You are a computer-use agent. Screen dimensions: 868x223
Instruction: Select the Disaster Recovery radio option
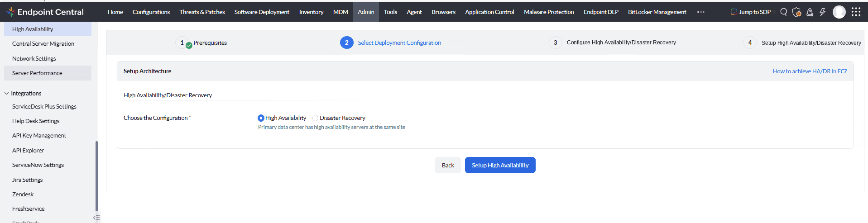tap(315, 118)
